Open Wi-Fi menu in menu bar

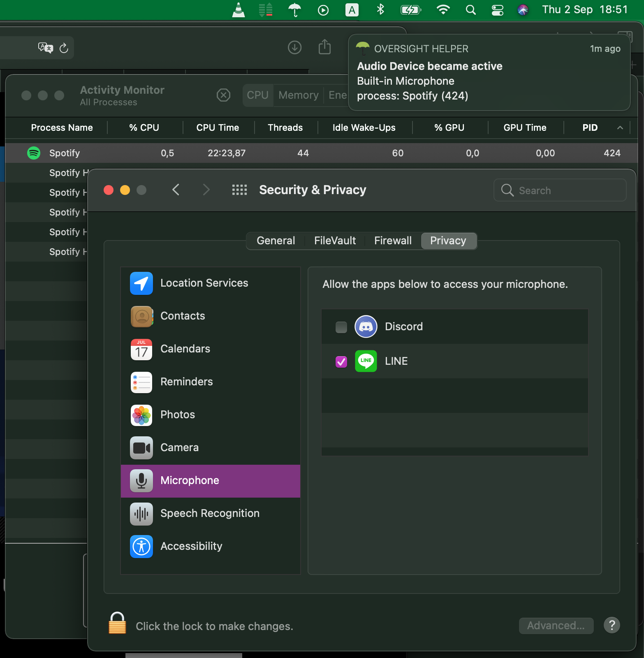443,9
